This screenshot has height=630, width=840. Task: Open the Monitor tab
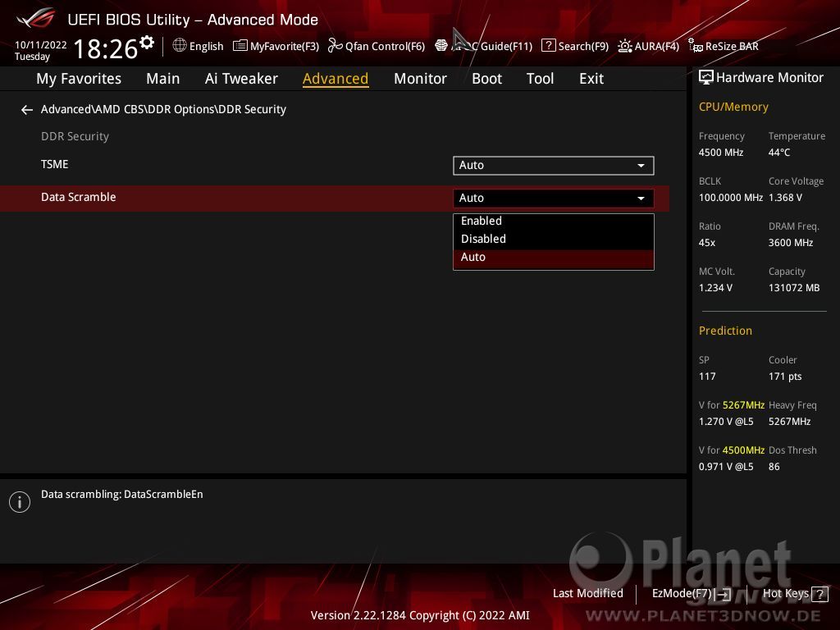pyautogui.click(x=420, y=79)
